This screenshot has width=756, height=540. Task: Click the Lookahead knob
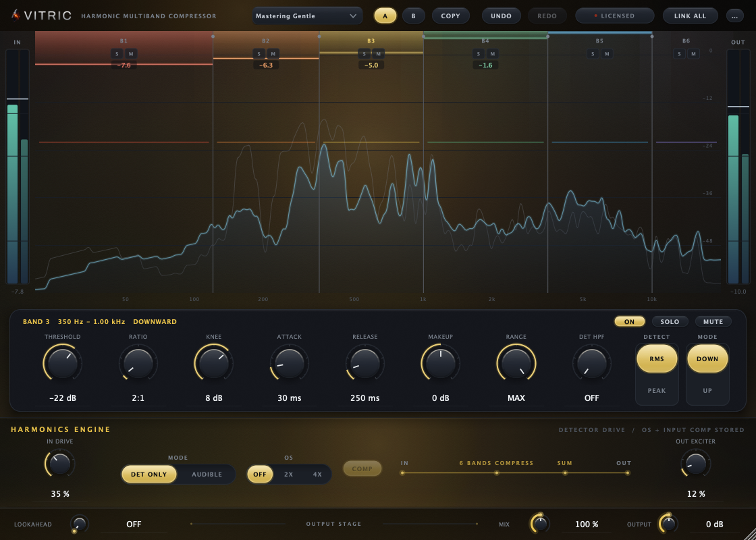pyautogui.click(x=80, y=524)
